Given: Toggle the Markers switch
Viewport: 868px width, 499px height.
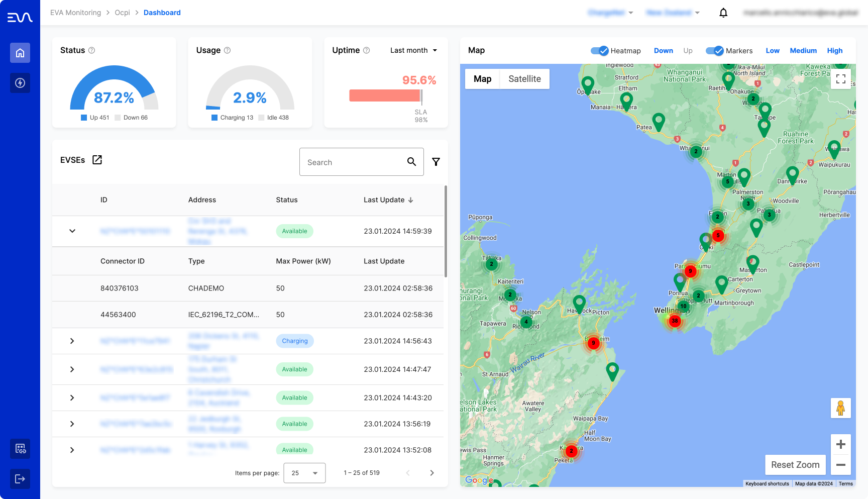Looking at the screenshot, I should (x=715, y=51).
